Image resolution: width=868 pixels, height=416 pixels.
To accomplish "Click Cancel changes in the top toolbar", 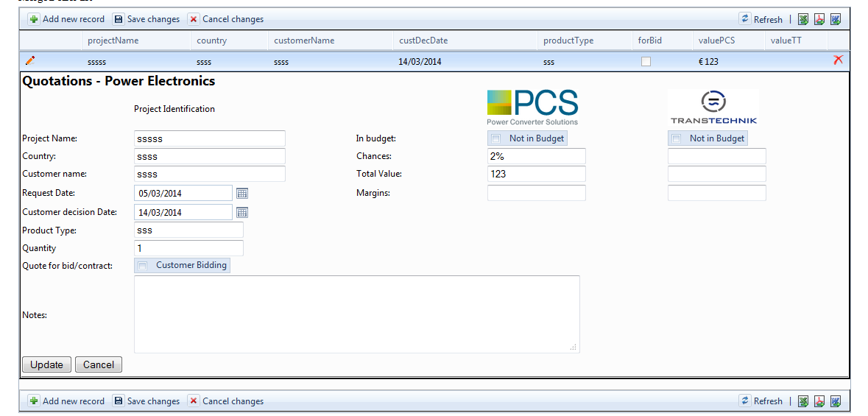I will 226,19.
